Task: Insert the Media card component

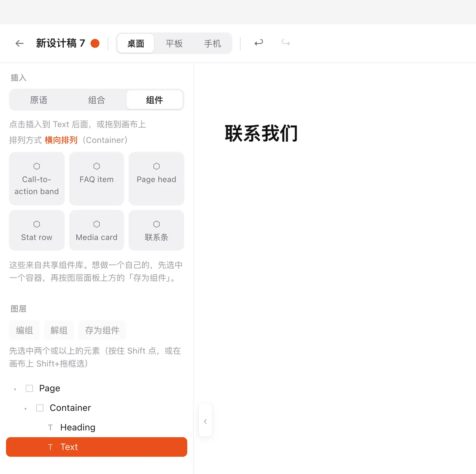Action: tap(96, 230)
